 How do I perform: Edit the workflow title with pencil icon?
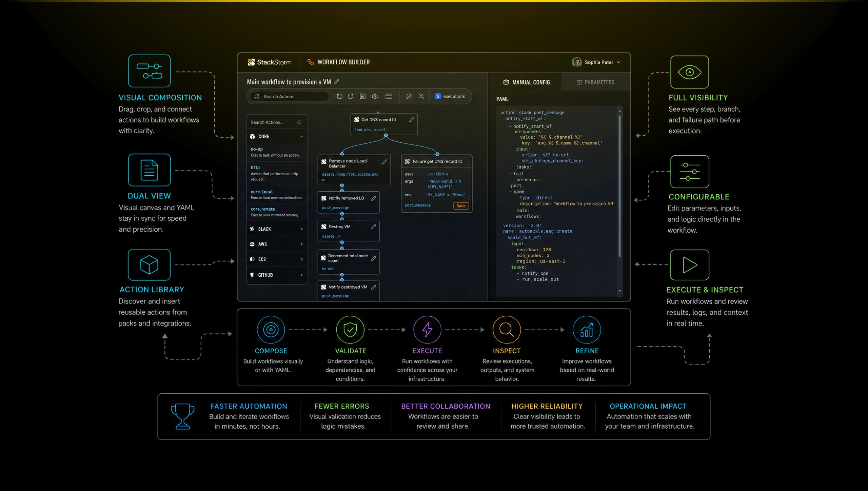coord(336,82)
